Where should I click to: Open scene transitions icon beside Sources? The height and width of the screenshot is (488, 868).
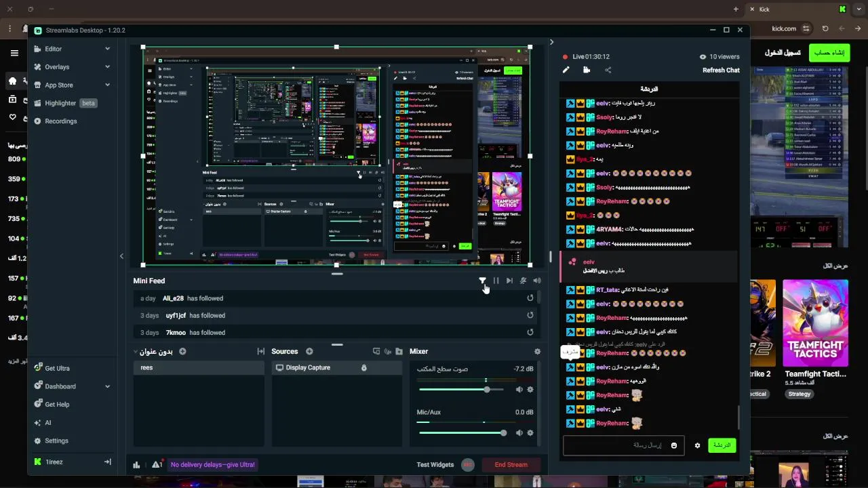coord(260,351)
